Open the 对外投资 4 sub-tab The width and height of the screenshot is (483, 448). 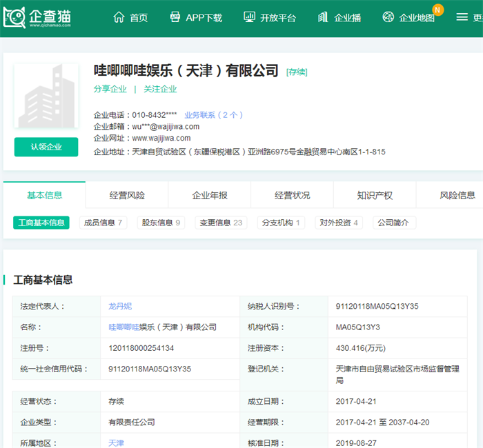pyautogui.click(x=338, y=223)
